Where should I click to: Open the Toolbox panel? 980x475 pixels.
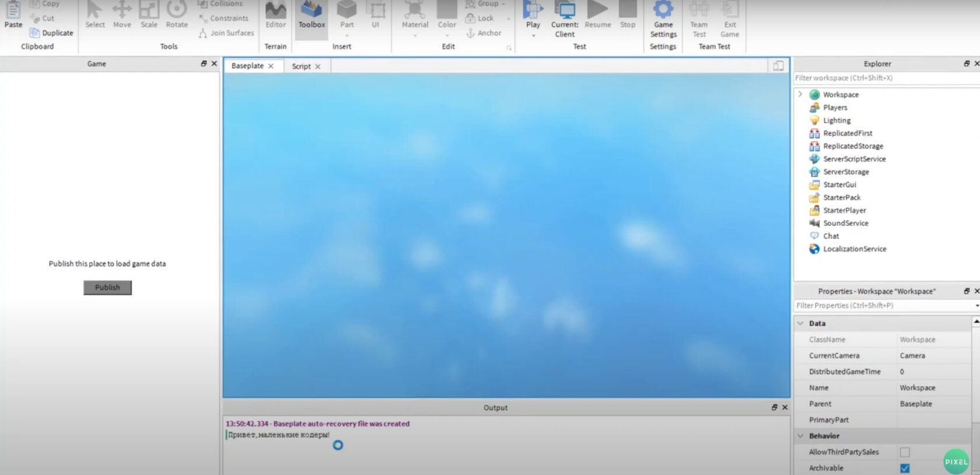311,15
